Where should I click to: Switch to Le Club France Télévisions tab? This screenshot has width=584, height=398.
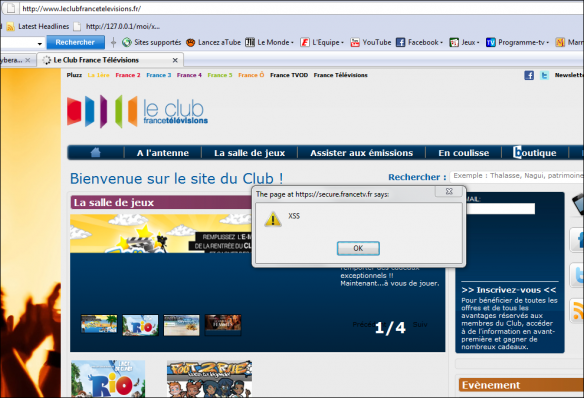tap(96, 60)
